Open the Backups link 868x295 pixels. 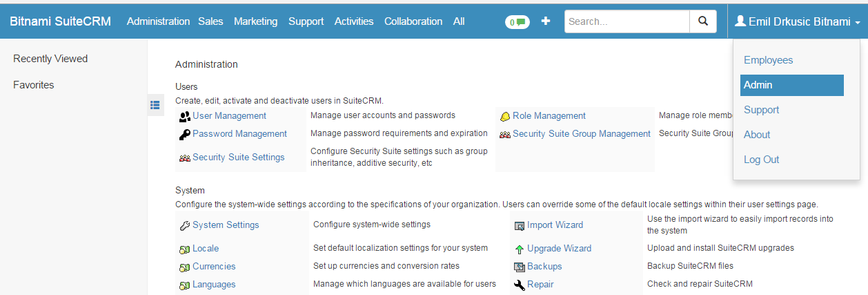(544, 267)
